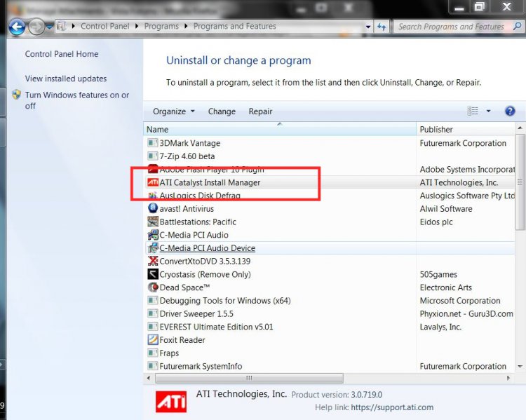Select ATI Catalyst Install Manager name
The width and height of the screenshot is (526, 420).
(x=210, y=182)
